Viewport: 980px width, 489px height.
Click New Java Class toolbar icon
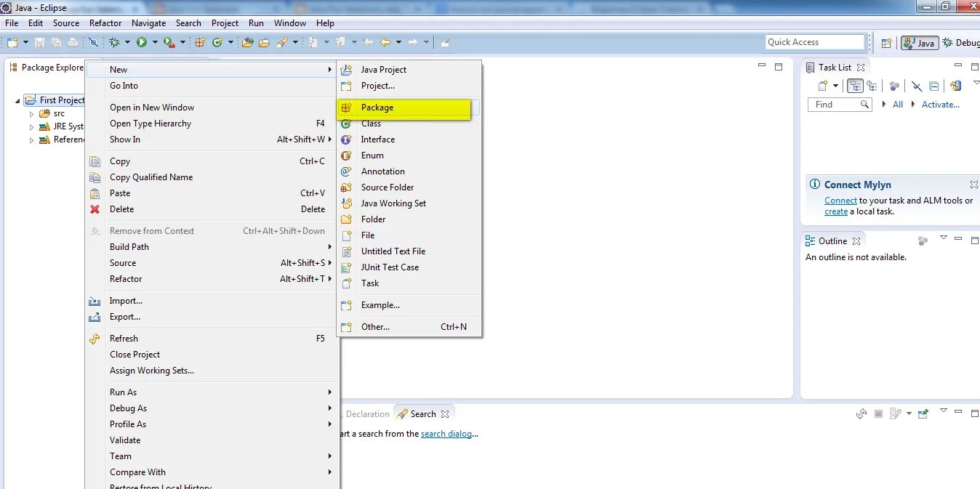tap(217, 42)
